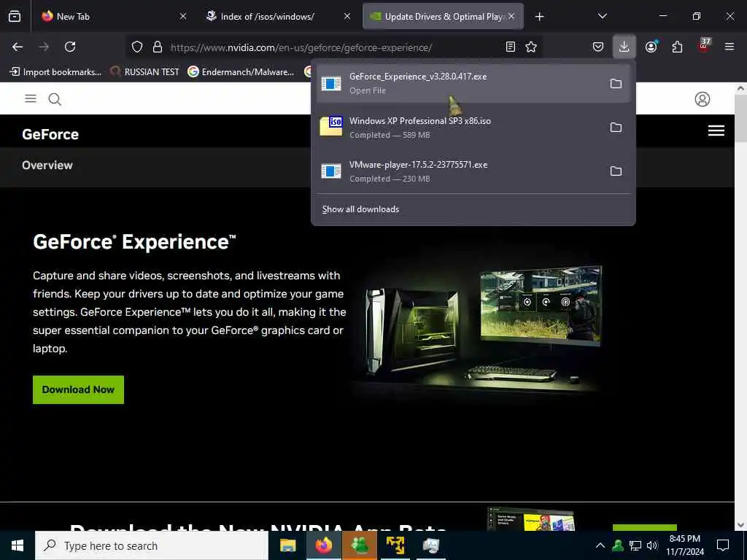The width and height of the screenshot is (747, 560).
Task: Open the Firefox account icon
Action: tap(651, 47)
